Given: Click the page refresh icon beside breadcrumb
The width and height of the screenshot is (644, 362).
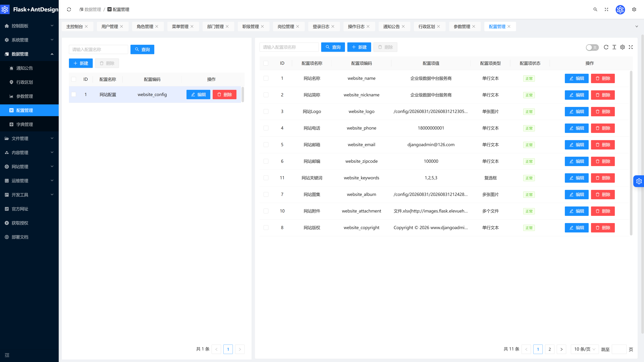Looking at the screenshot, I should tap(69, 10).
